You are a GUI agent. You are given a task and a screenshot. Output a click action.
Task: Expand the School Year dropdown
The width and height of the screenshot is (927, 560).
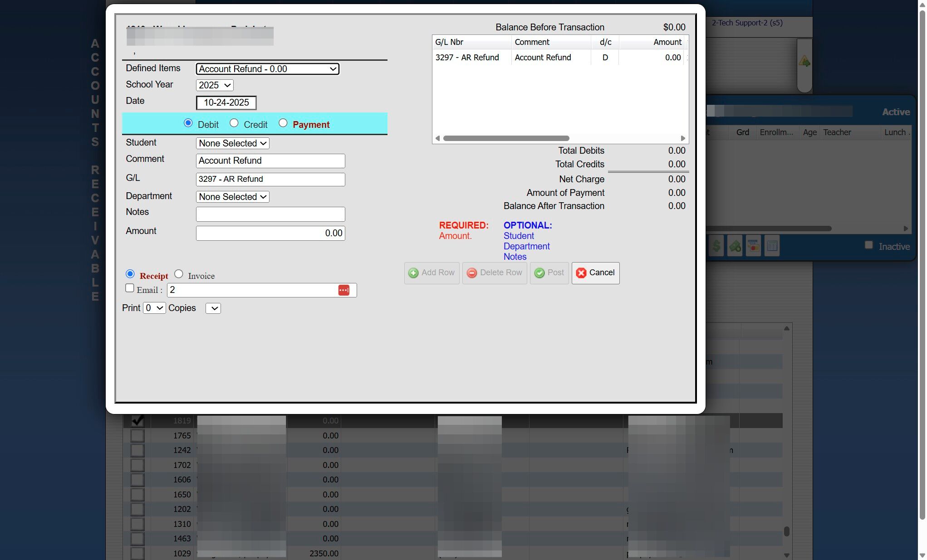(x=215, y=85)
